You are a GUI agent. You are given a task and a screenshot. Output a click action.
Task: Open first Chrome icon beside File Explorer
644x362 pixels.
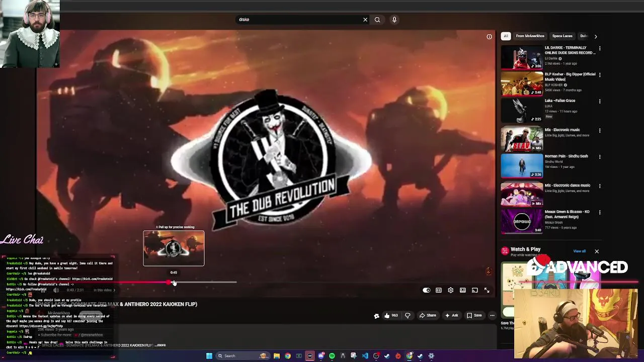288,356
